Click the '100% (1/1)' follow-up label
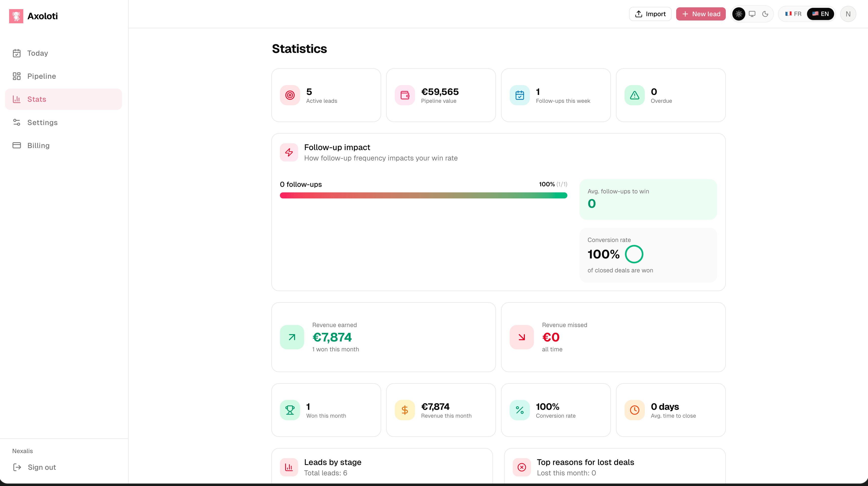 (553, 184)
